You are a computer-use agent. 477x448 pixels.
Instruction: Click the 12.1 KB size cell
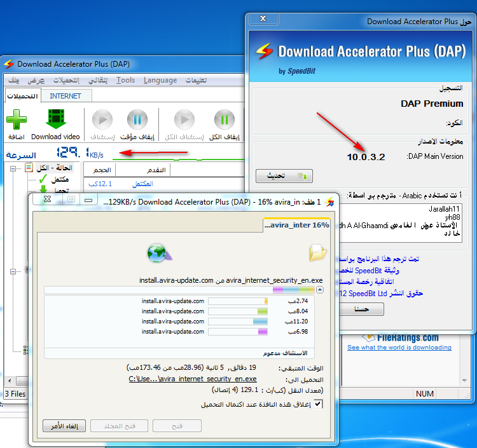[x=100, y=184]
